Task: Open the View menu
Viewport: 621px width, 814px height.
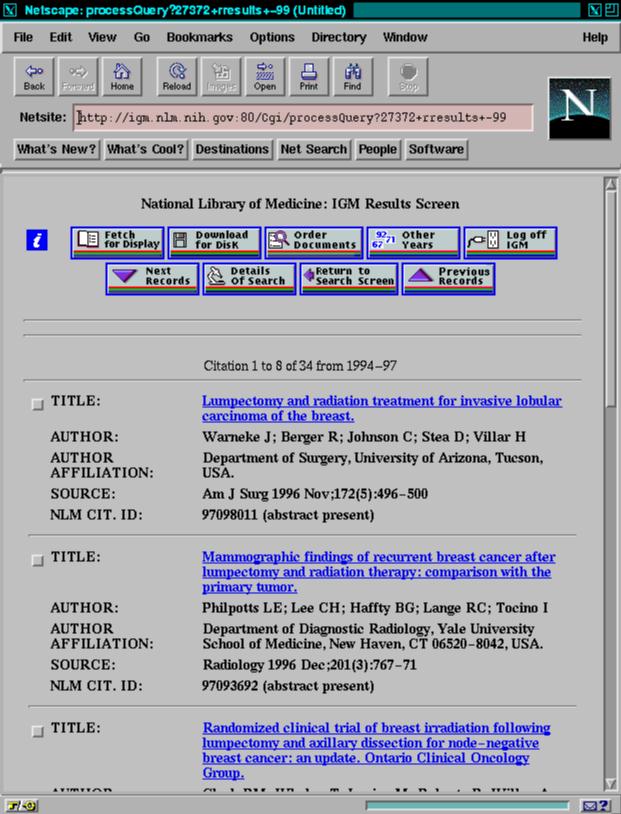Action: [102, 37]
